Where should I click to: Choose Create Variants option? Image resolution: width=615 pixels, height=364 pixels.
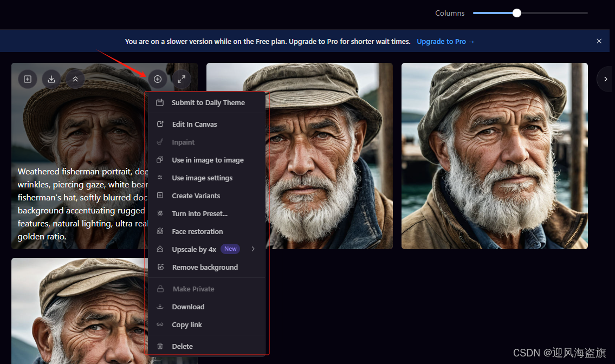click(206, 196)
